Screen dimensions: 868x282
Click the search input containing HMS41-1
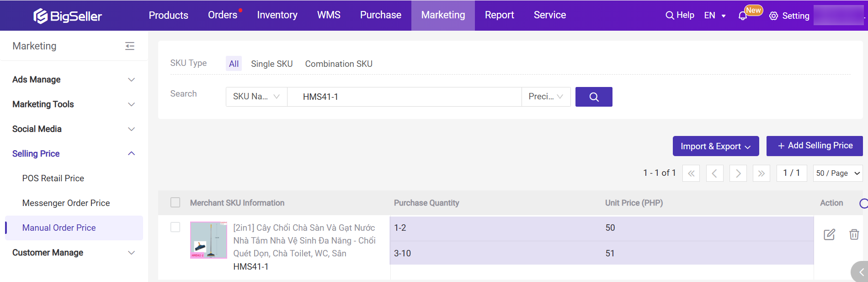pyautogui.click(x=404, y=97)
